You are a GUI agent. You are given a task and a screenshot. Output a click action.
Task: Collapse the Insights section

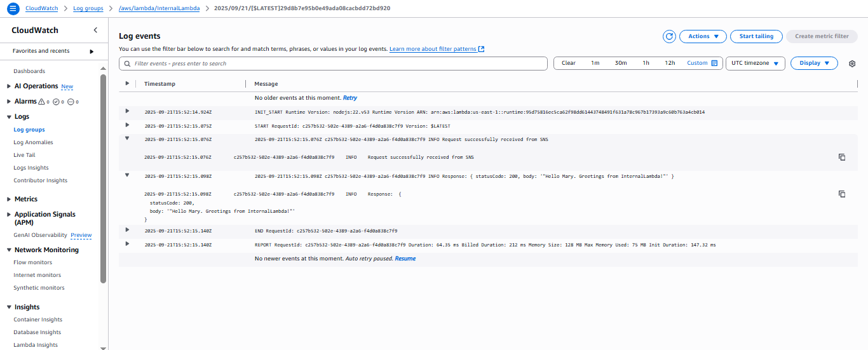[8, 307]
